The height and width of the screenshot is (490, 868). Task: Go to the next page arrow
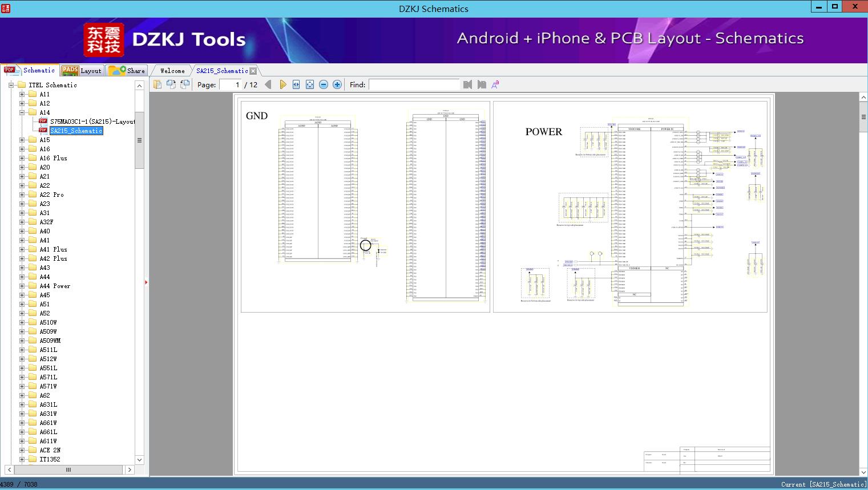click(x=282, y=84)
